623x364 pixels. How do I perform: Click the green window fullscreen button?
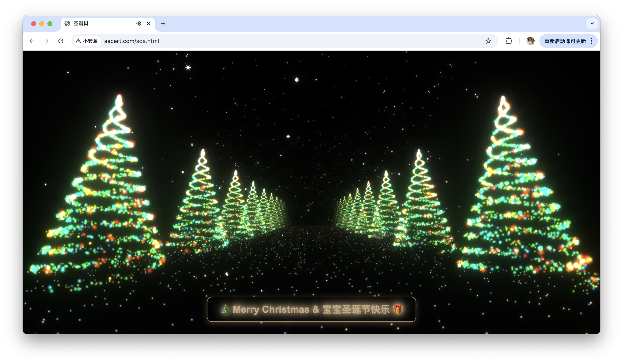click(50, 24)
